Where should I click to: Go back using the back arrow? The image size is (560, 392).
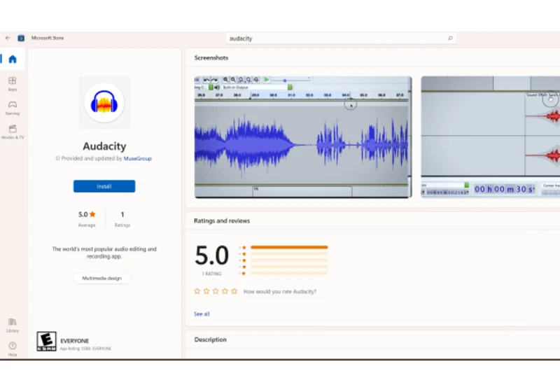8,38
